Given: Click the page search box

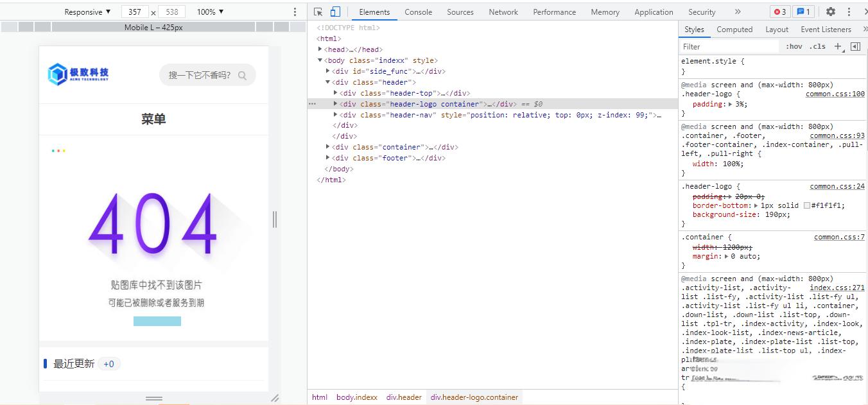Looking at the screenshot, I should 207,75.
